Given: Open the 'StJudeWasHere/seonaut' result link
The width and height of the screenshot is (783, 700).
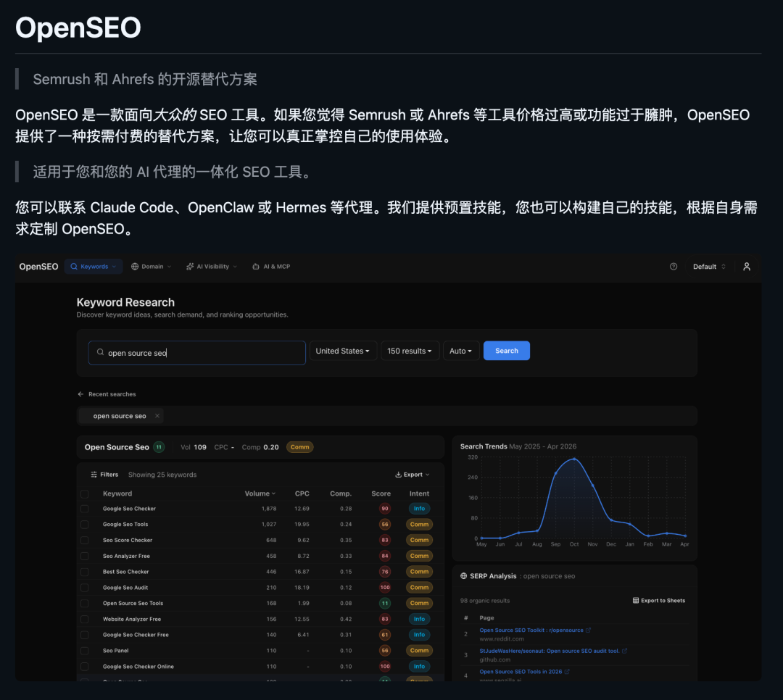Looking at the screenshot, I should coord(550,651).
